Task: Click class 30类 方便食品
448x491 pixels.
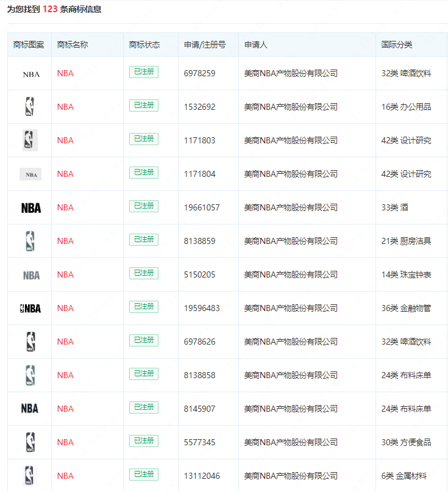Action: (x=406, y=442)
